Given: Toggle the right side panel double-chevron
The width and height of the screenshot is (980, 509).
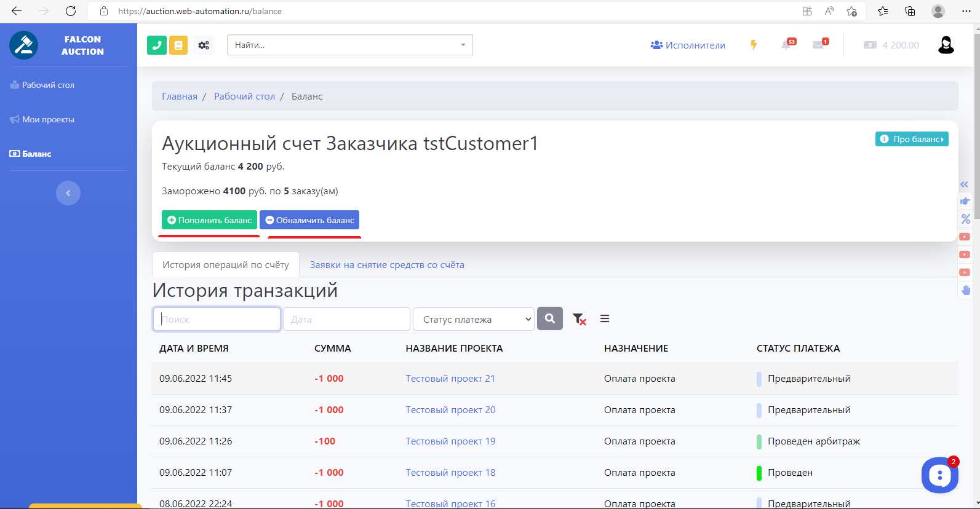Looking at the screenshot, I should coord(964,184).
